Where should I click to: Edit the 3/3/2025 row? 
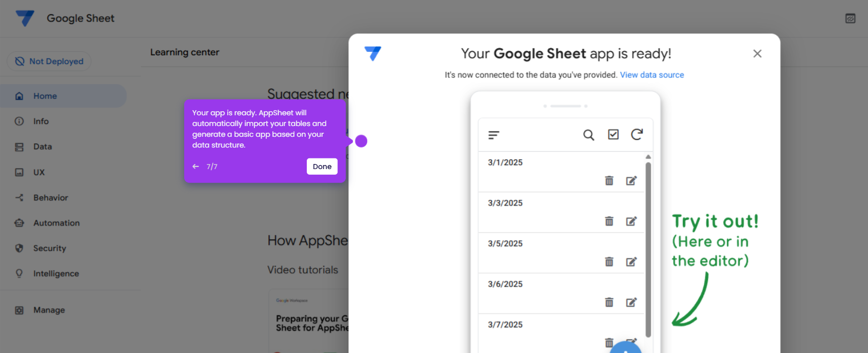[x=632, y=221]
